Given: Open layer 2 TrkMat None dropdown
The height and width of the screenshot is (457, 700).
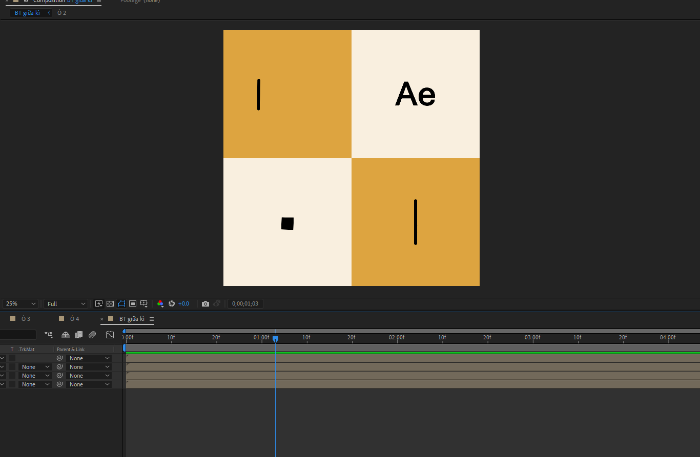Looking at the screenshot, I should coord(34,367).
